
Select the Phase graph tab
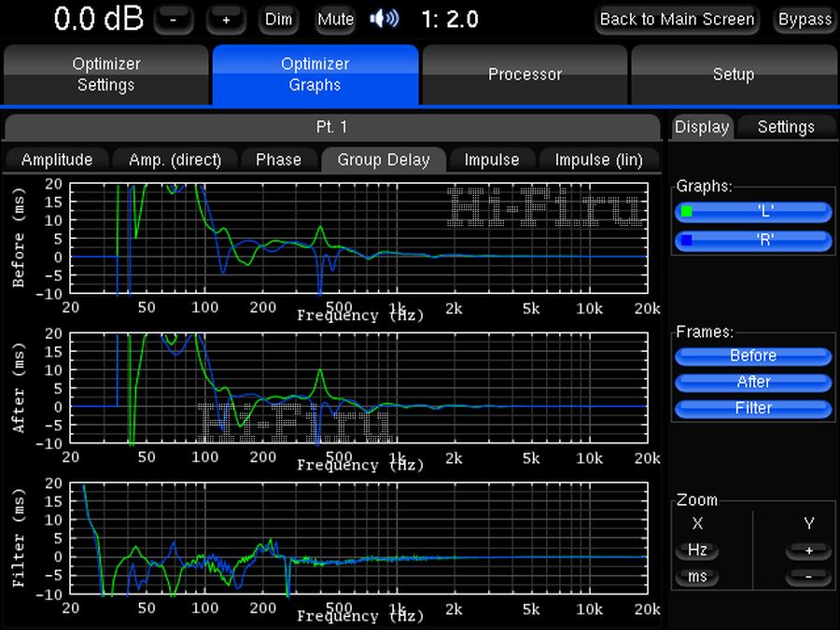pos(278,160)
